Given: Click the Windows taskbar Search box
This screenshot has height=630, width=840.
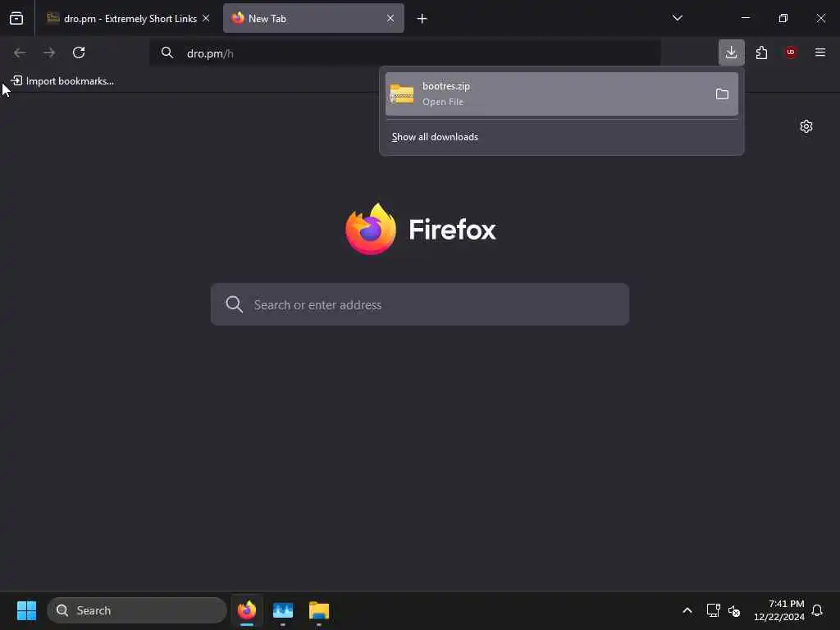Looking at the screenshot, I should (x=137, y=610).
